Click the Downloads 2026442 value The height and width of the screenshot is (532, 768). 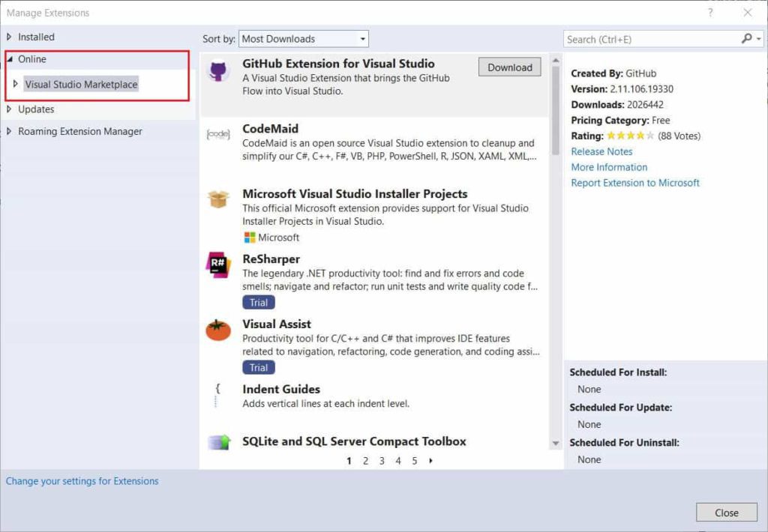pos(644,105)
